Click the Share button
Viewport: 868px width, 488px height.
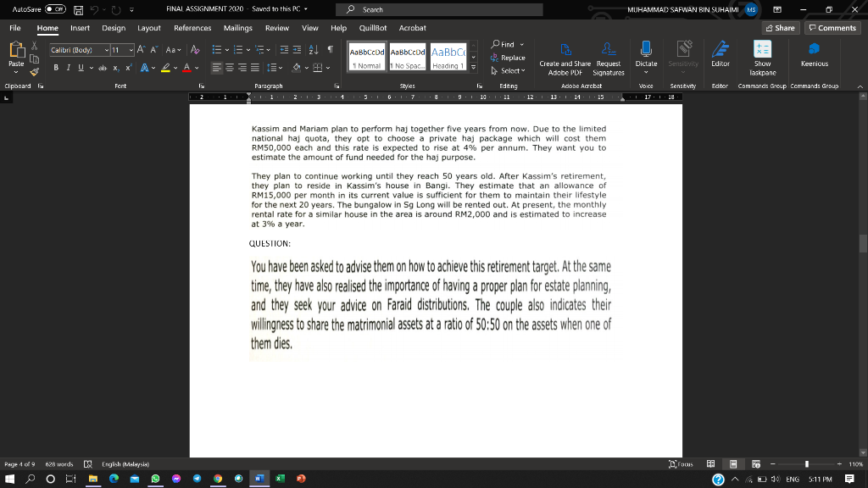(x=777, y=27)
